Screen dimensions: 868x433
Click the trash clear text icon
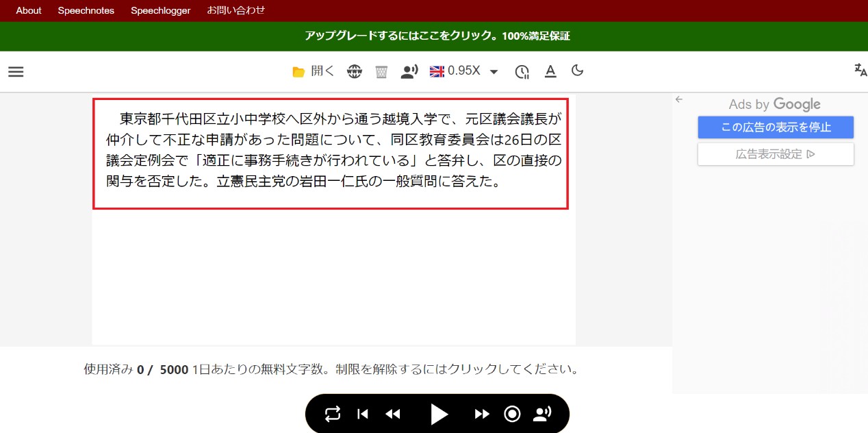coord(381,71)
